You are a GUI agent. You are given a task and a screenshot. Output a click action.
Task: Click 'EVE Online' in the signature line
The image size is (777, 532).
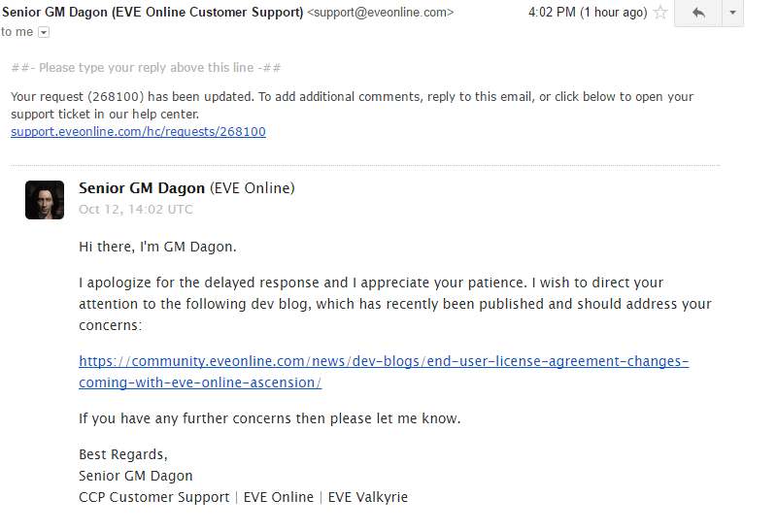click(x=279, y=497)
